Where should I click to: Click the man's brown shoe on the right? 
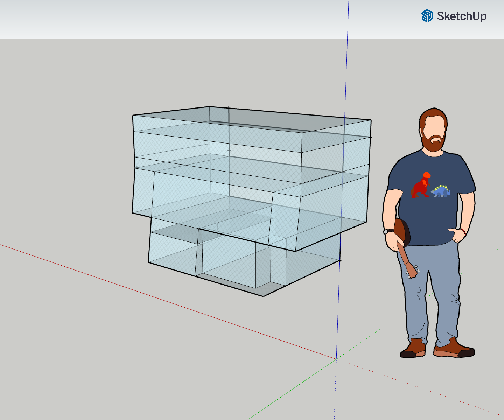(454, 349)
